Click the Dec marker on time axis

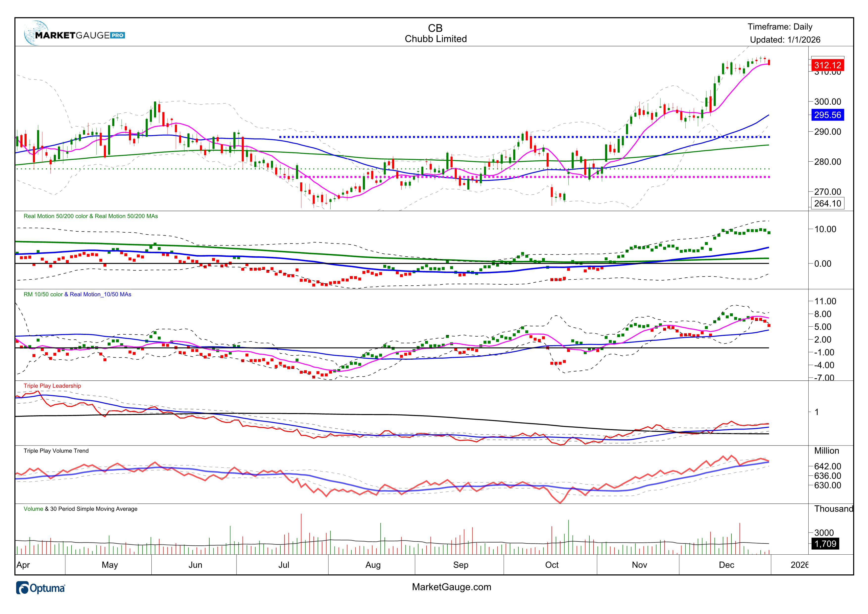[x=726, y=565]
